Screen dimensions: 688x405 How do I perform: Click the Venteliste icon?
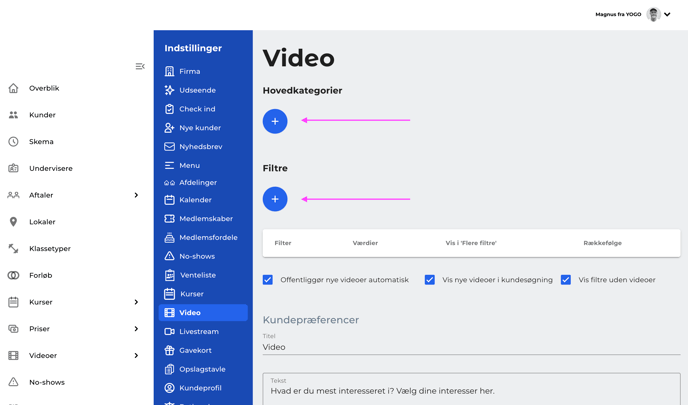point(170,275)
